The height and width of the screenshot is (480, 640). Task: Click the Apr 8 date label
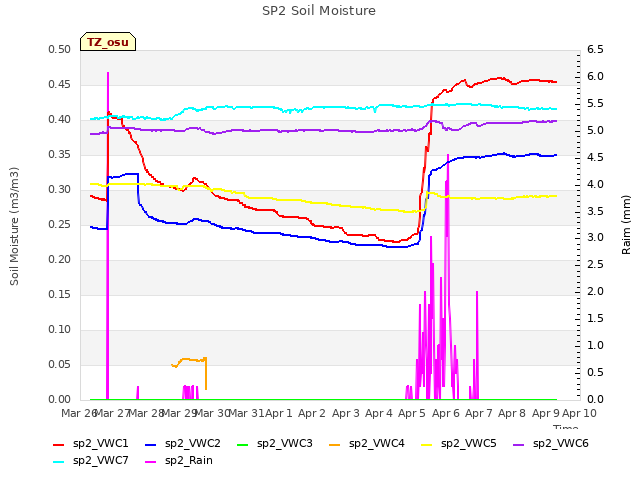pyautogui.click(x=512, y=413)
